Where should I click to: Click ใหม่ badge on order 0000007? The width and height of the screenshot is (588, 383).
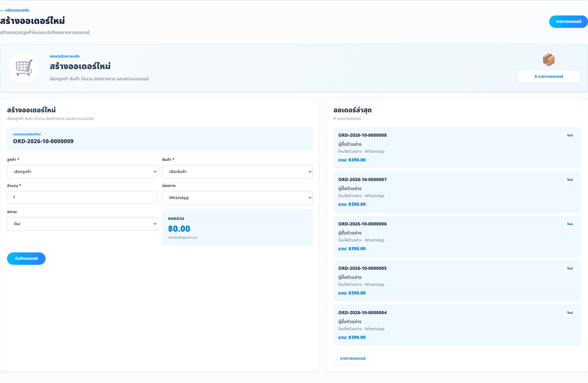coord(570,180)
